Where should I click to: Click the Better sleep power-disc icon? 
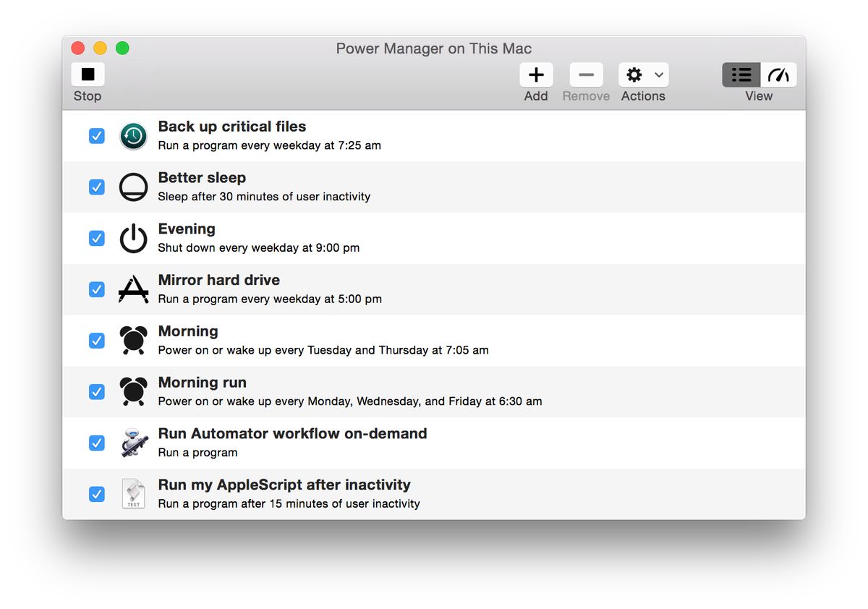coord(133,187)
